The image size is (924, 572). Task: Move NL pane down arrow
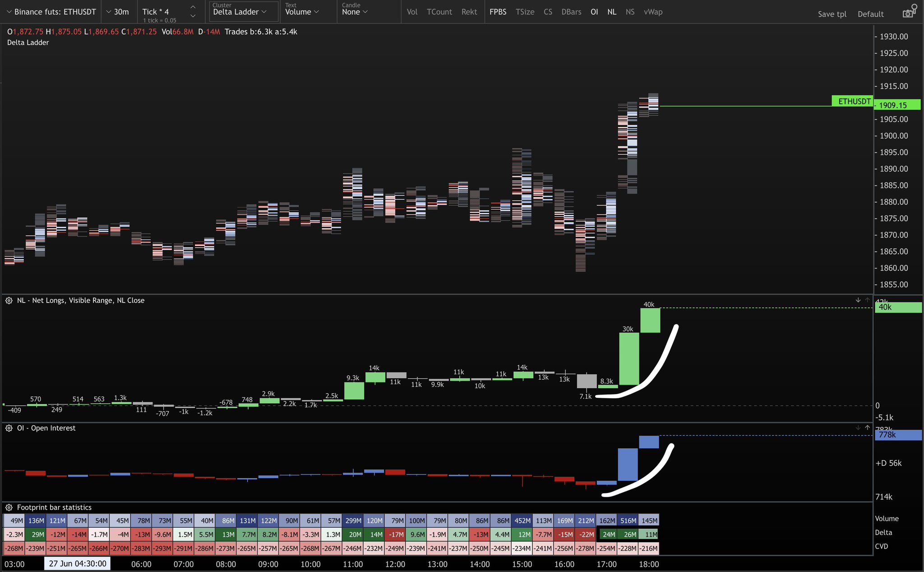(858, 300)
